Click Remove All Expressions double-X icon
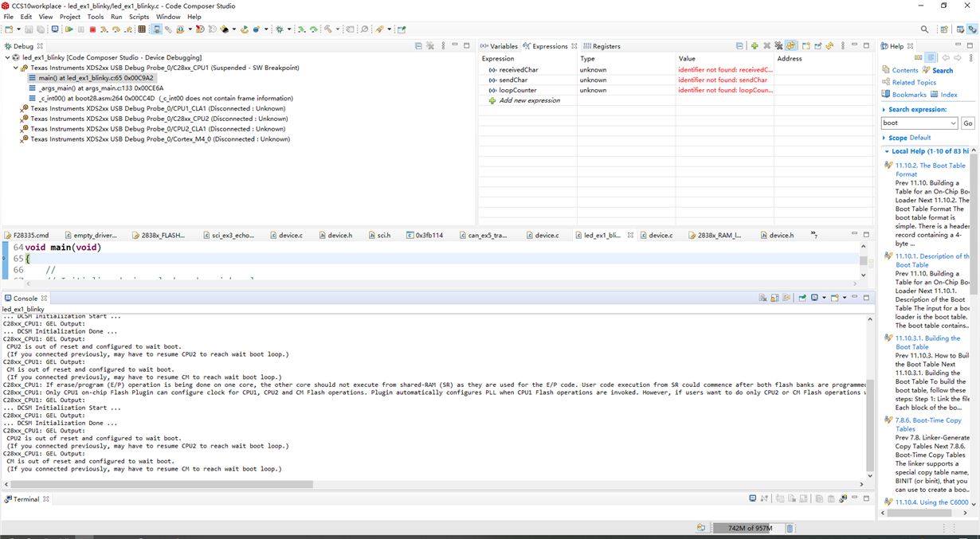980x539 pixels. 778,46
